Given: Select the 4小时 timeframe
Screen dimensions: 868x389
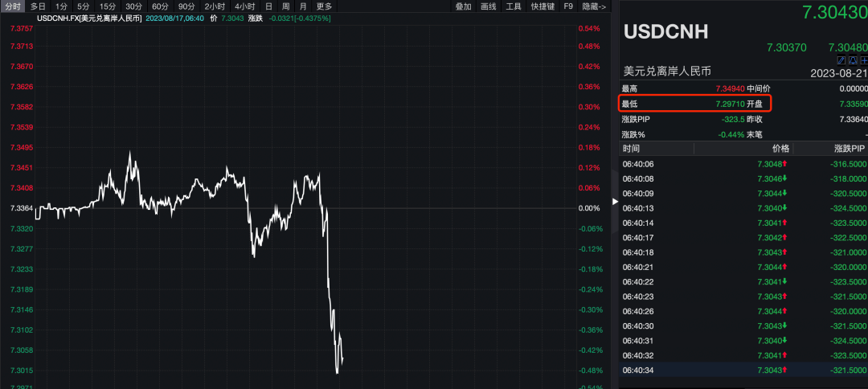Looking at the screenshot, I should tap(244, 6).
